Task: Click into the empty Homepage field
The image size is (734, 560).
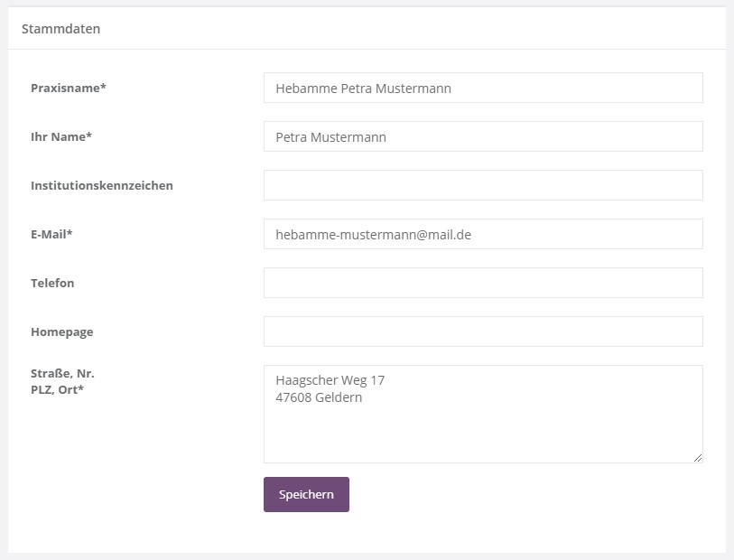Action: pos(483,331)
